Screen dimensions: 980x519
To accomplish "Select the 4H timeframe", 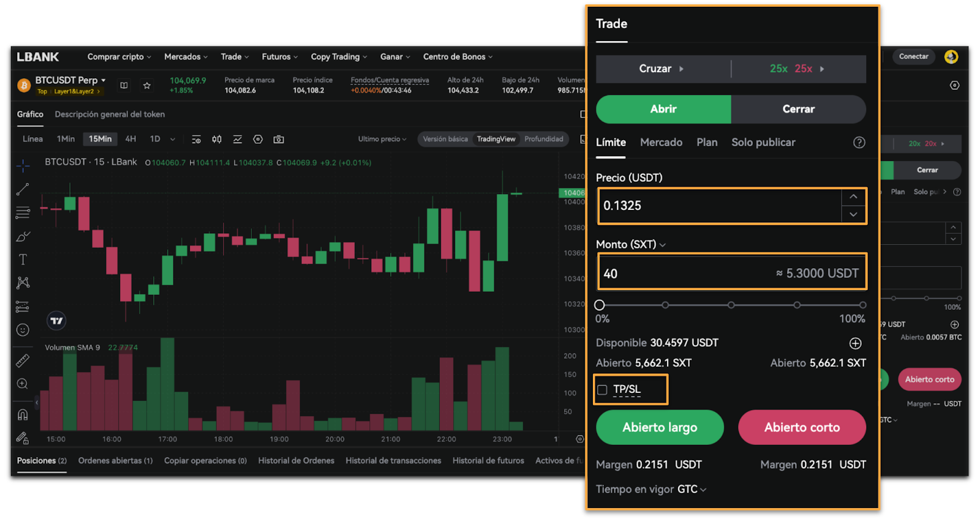I will 130,140.
